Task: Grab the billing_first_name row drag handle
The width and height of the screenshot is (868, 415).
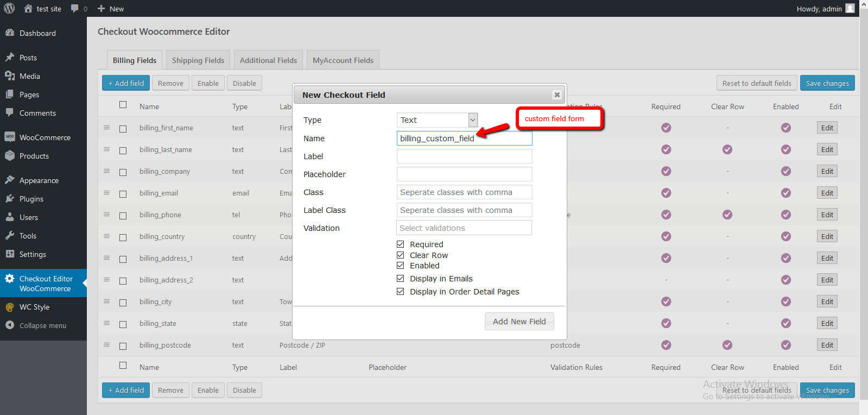Action: pos(107,128)
